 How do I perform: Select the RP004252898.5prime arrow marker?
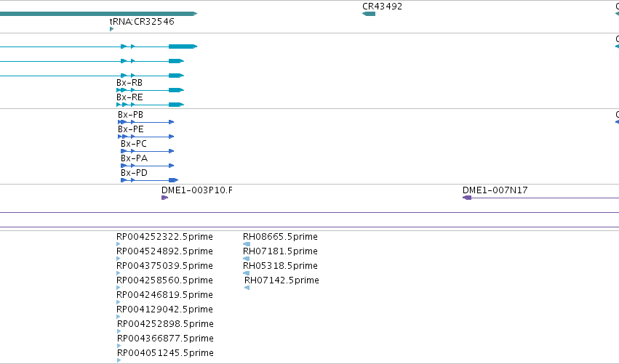(119, 331)
